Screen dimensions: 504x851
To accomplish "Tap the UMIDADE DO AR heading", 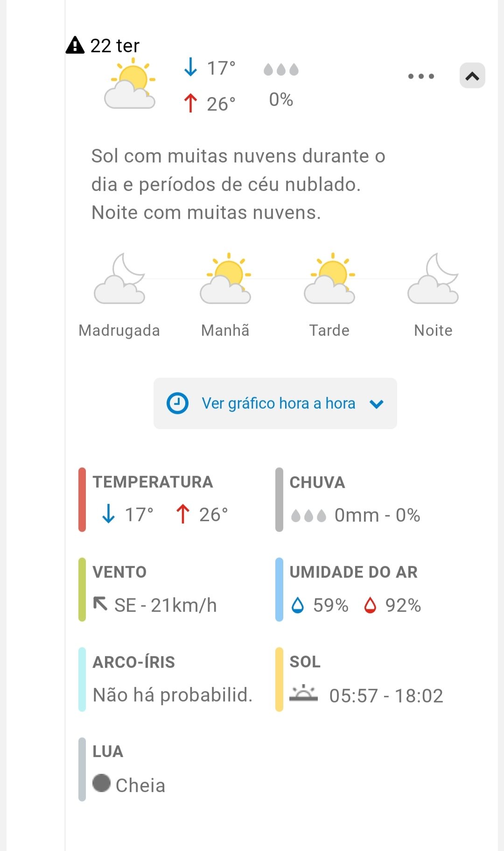I will pos(353,572).
